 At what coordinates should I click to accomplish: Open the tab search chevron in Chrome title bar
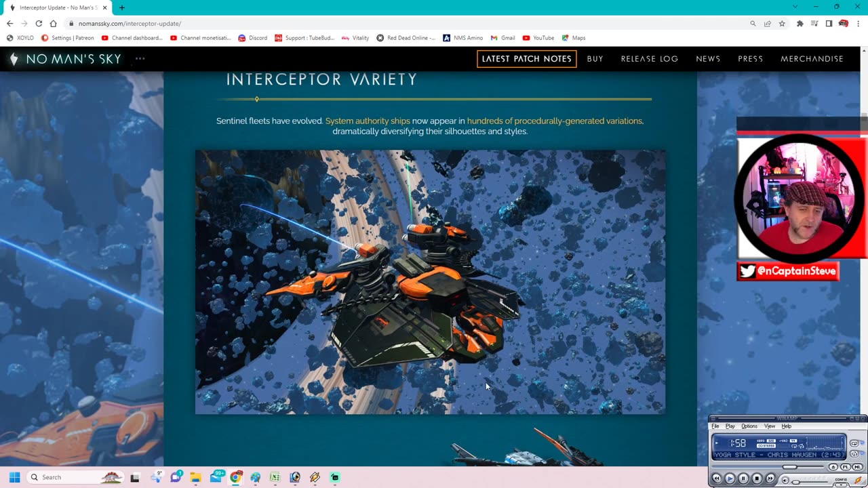(795, 7)
